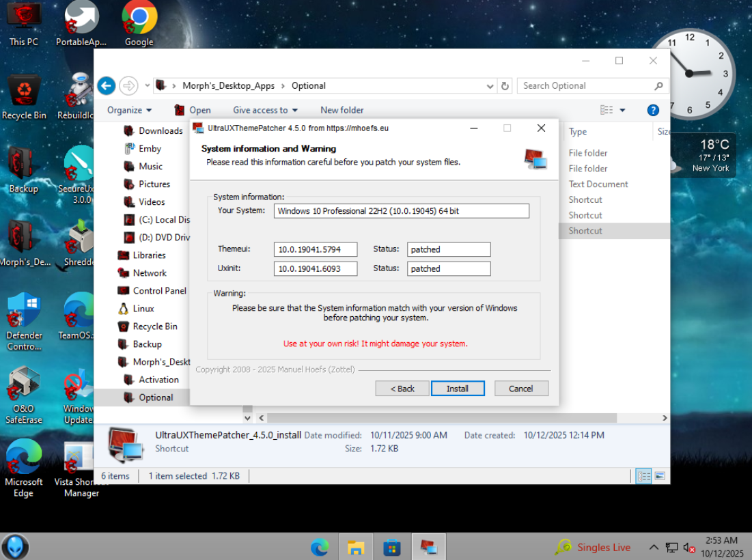Select Linux in navigation pane
752x560 pixels.
pyautogui.click(x=136, y=309)
